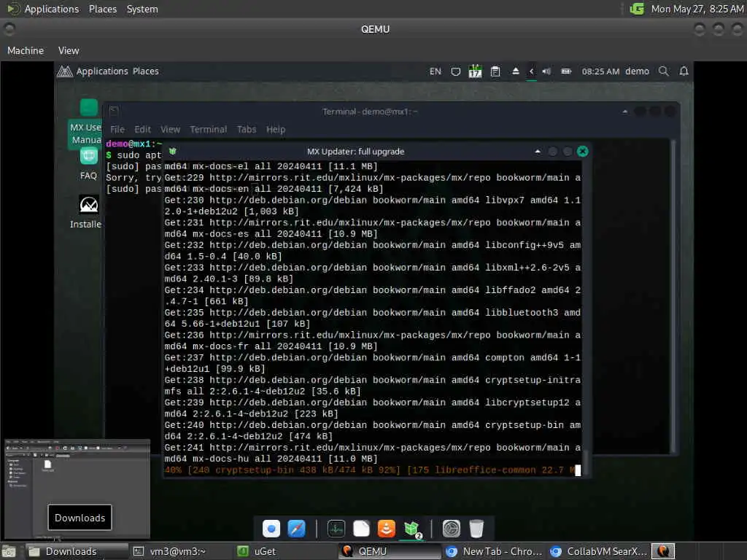Viewport: 747px width, 560px height.
Task: Click the MX Updater window title icon
Action: 172,152
